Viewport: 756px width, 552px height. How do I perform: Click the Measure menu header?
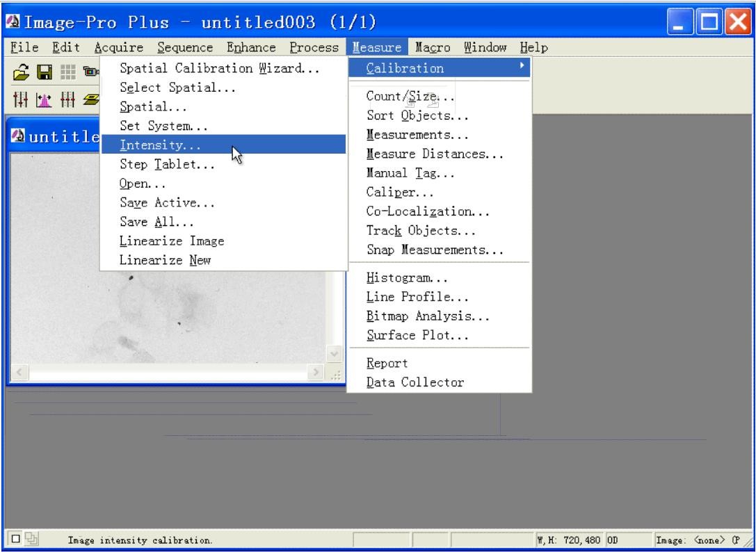(x=377, y=47)
